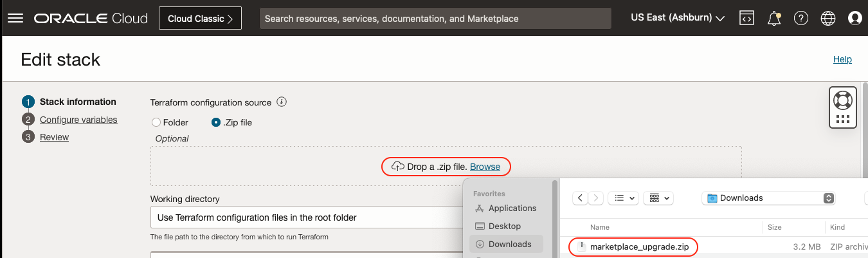This screenshot has height=258, width=868.
Task: Select the .Zip file radio button
Action: tap(216, 122)
